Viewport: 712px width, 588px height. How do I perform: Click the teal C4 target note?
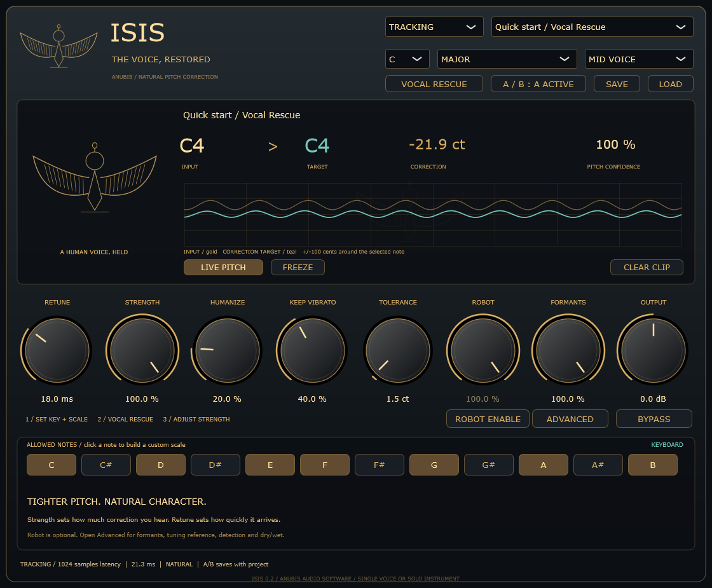pyautogui.click(x=317, y=146)
